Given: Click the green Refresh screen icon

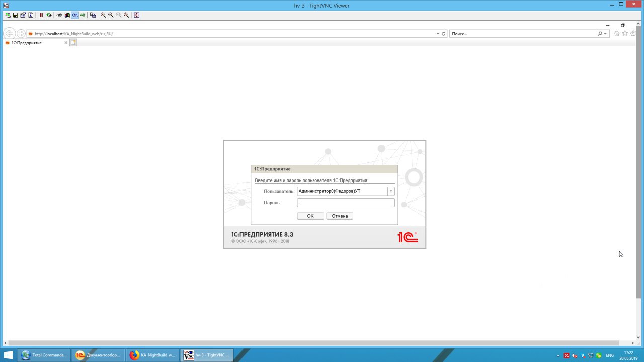Looking at the screenshot, I should point(49,15).
